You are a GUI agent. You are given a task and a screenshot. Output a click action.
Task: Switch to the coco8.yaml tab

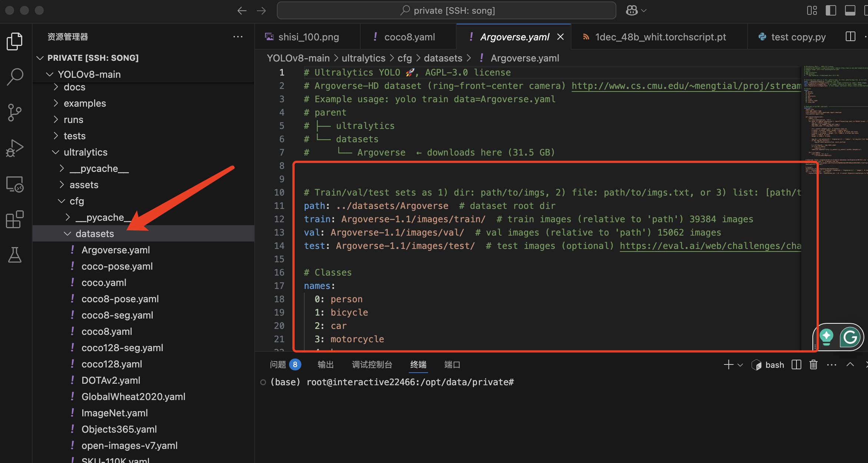tap(409, 37)
